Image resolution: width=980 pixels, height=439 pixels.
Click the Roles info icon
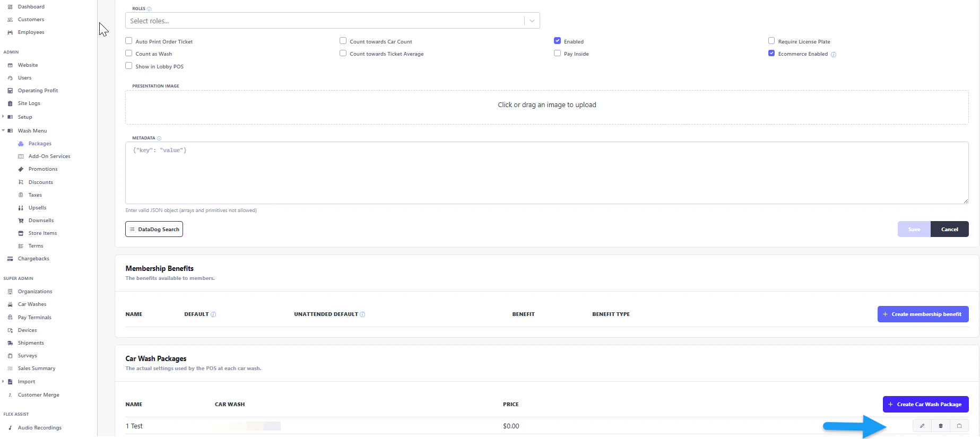(x=149, y=9)
